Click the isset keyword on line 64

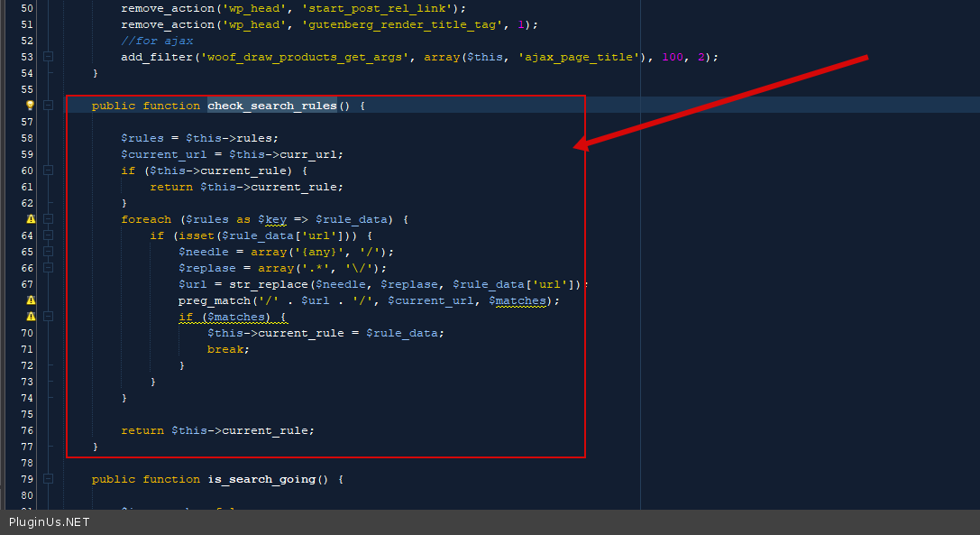tap(197, 235)
